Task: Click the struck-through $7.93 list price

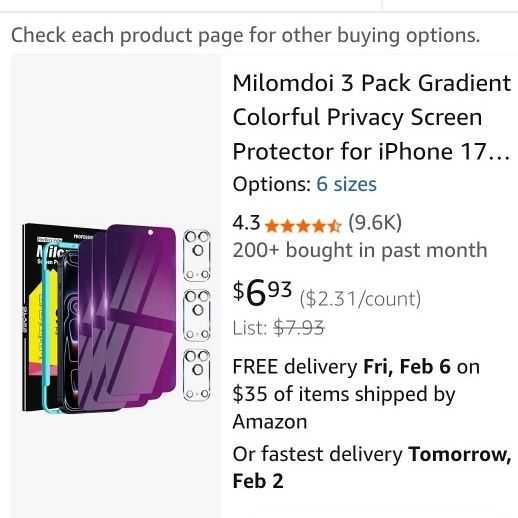Action: pyautogui.click(x=299, y=328)
